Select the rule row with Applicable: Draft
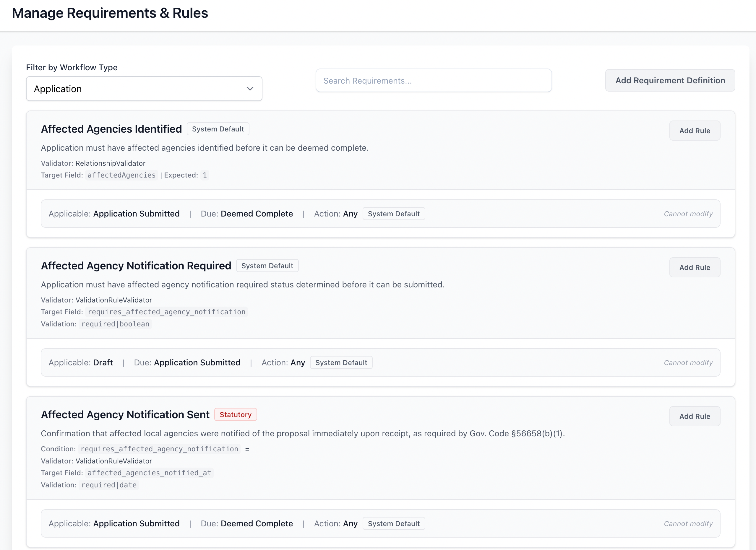The width and height of the screenshot is (756, 550). click(x=380, y=362)
